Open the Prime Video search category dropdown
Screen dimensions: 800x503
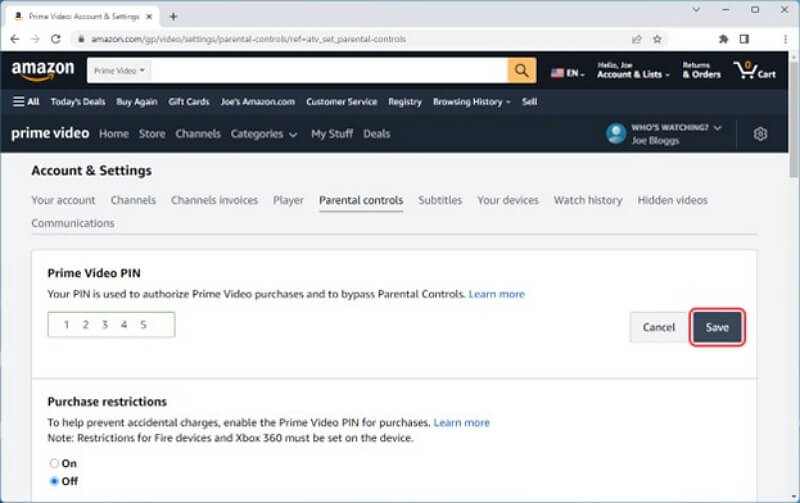pos(119,70)
